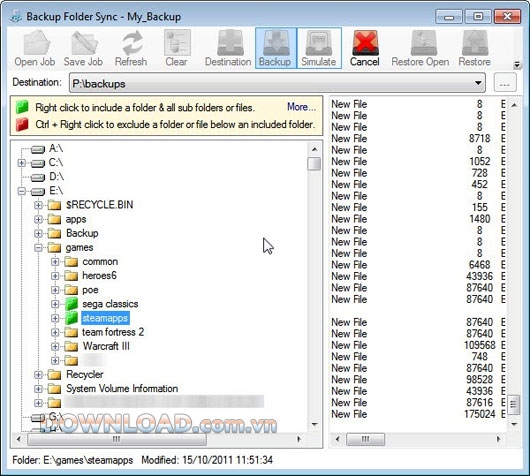The width and height of the screenshot is (530, 476).
Task: Select the E:\ drive icon
Action: click(38, 192)
